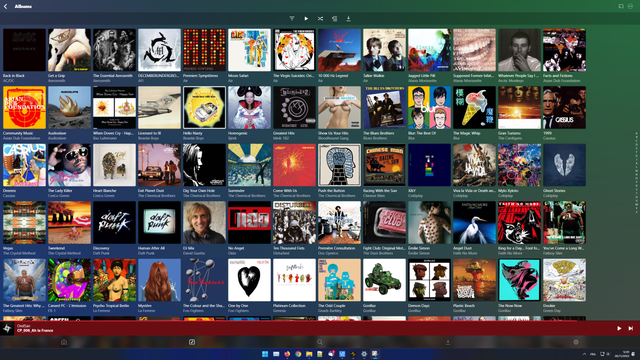Open Daft Punk's Discovery album cover
The width and height of the screenshot is (640, 360).
pos(114,222)
